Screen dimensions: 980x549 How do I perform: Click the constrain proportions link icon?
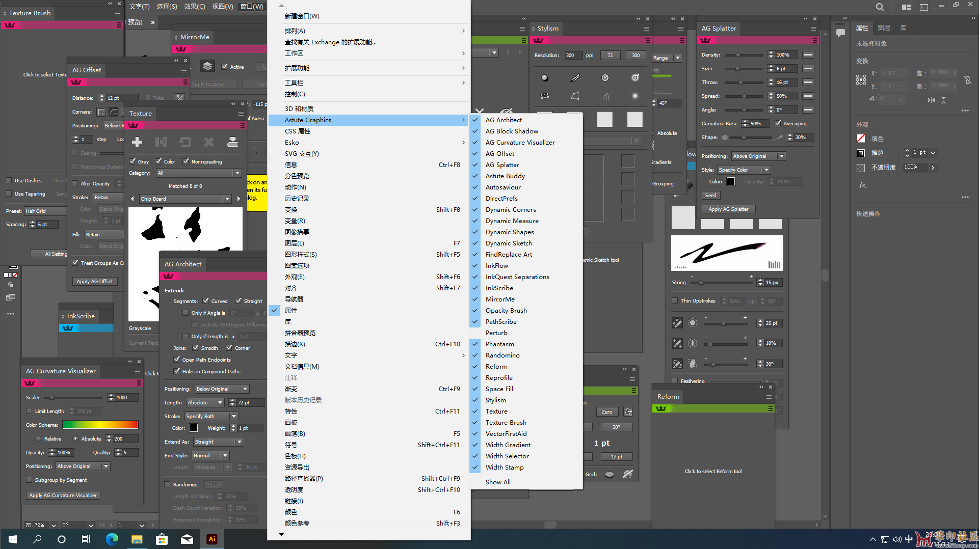pyautogui.click(x=968, y=80)
